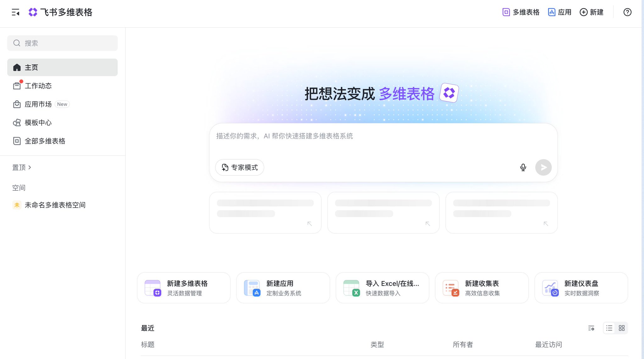Click the 主页 home icon
Image resolution: width=644 pixels, height=359 pixels.
pos(17,67)
